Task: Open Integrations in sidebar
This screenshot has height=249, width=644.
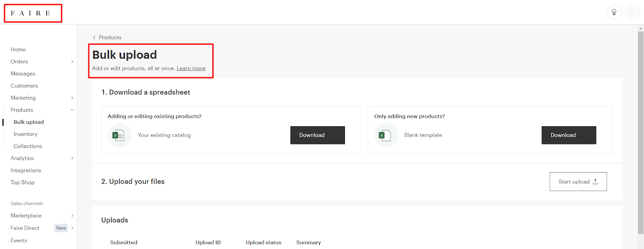Action: [26, 170]
